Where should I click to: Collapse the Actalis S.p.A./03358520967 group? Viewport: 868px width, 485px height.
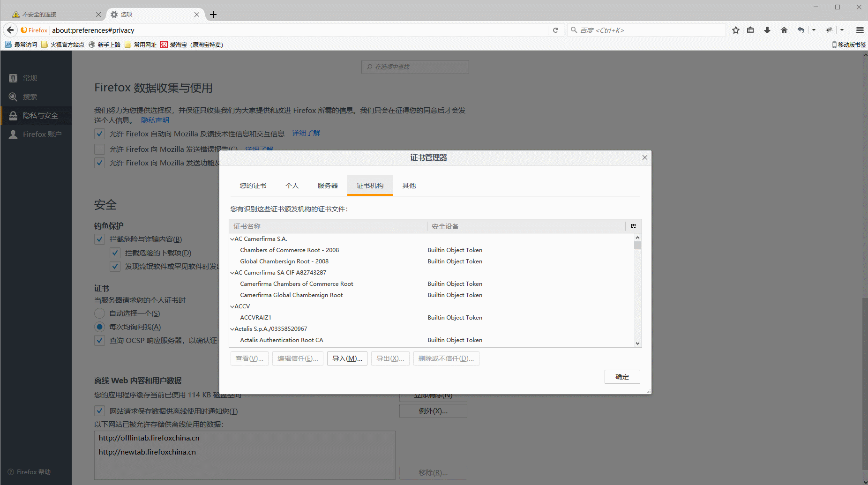click(232, 329)
